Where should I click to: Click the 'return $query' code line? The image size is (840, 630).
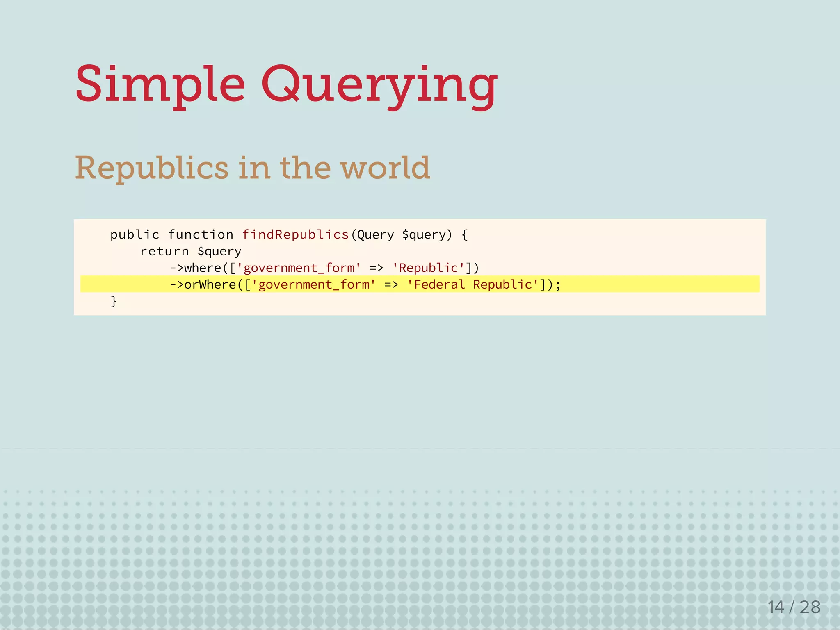(x=191, y=251)
